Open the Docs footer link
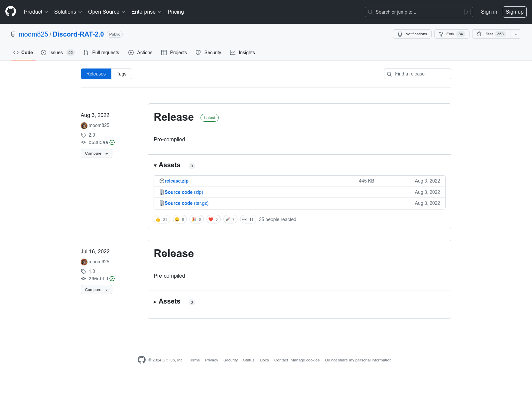Viewport: 532px width, 399px height. pos(264,360)
